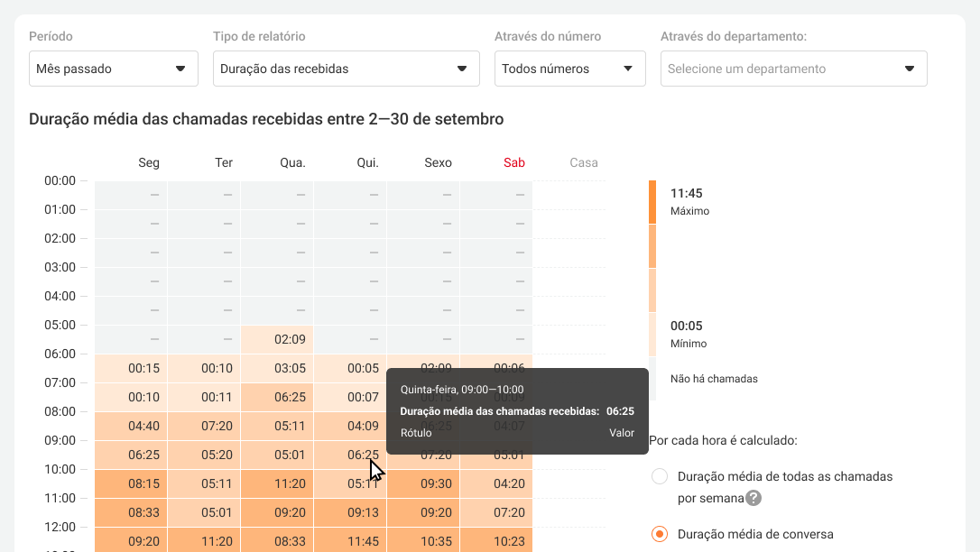This screenshot has height=552, width=980.
Task: Click Wednesday 07:00 cell showing 06:25
Action: pyautogui.click(x=290, y=397)
